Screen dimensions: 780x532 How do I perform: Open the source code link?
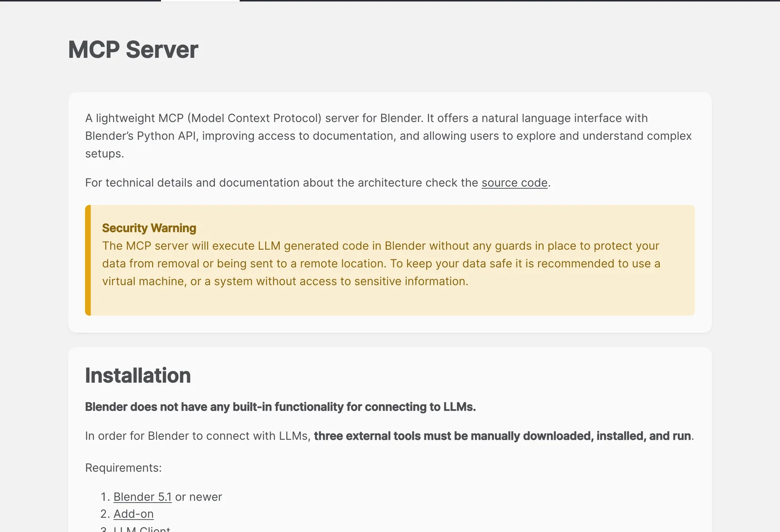[x=514, y=183]
